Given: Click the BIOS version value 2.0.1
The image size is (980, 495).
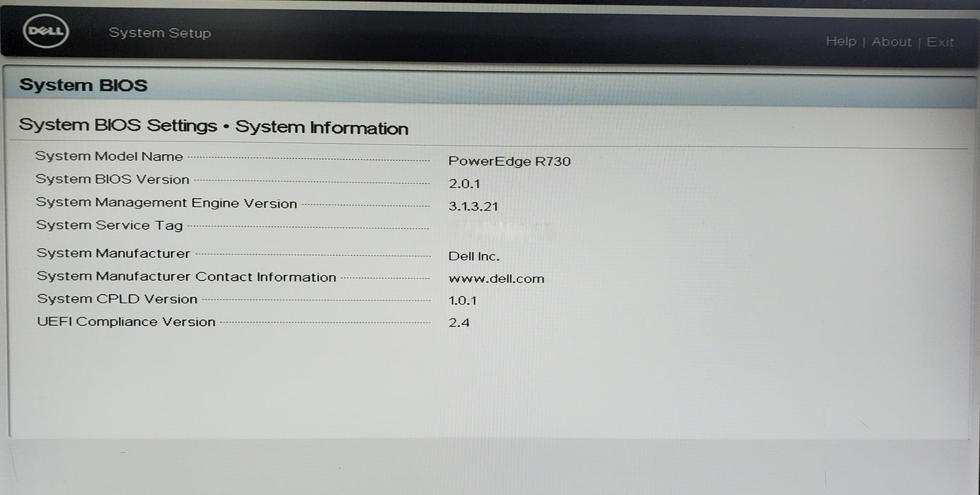Looking at the screenshot, I should tap(465, 184).
